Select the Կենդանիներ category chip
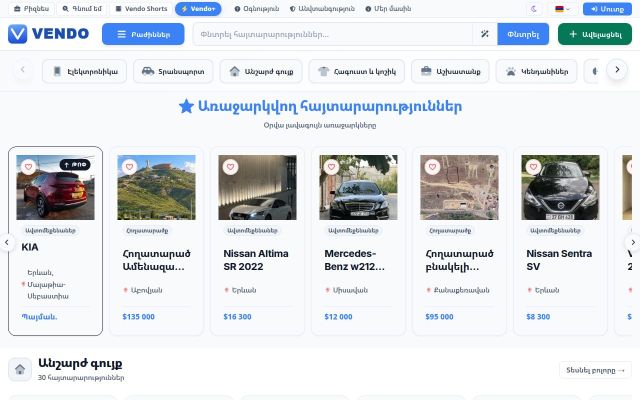Viewport: 640px width, 400px height. pos(536,71)
